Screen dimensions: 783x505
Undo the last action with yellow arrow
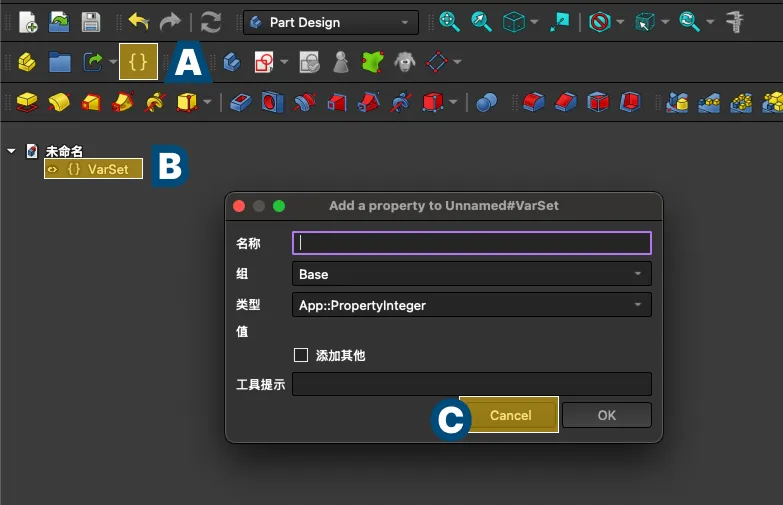138,22
